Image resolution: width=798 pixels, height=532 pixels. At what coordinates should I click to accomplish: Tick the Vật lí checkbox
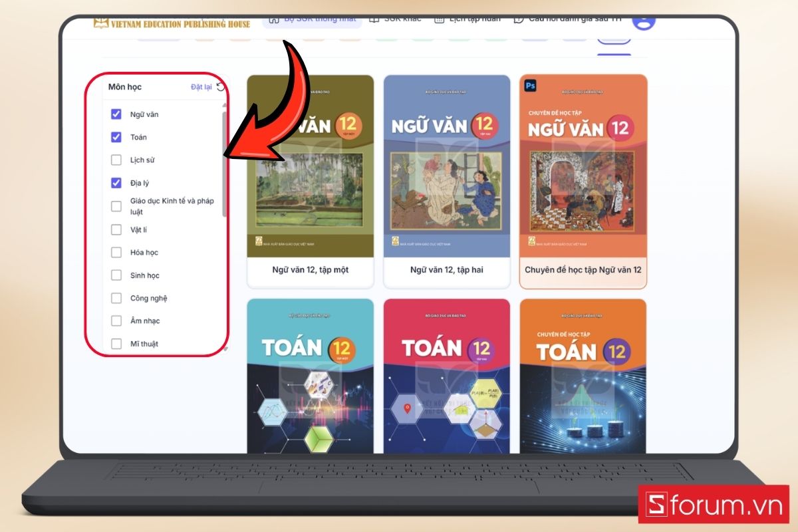116,229
